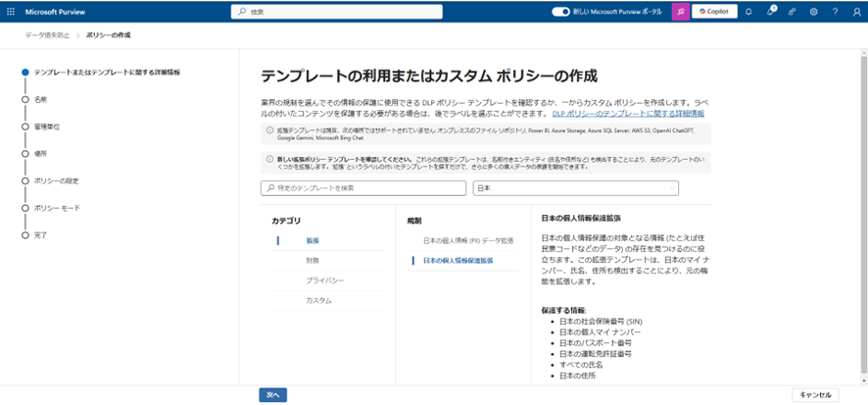The width and height of the screenshot is (868, 405).
Task: Open the help question mark icon
Action: click(x=836, y=12)
